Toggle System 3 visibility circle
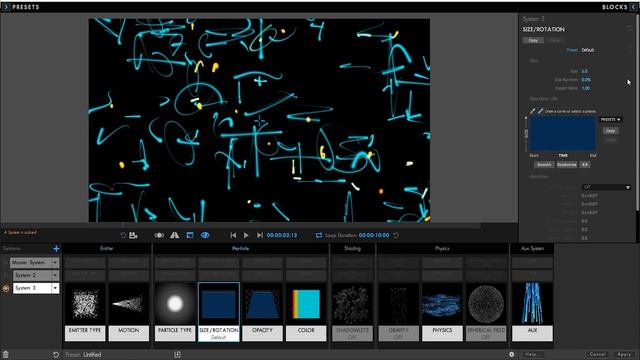Image resolution: width=640 pixels, height=360 pixels. (6, 289)
